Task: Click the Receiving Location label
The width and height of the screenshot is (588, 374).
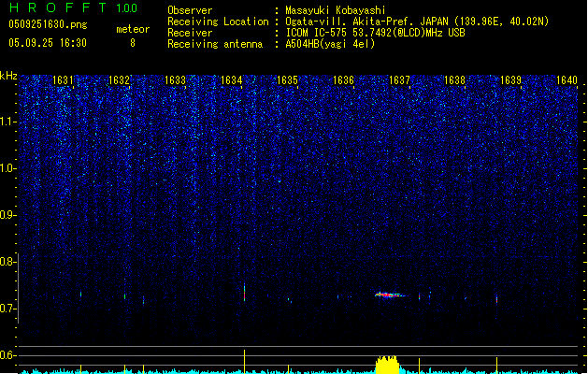Action: click(218, 22)
